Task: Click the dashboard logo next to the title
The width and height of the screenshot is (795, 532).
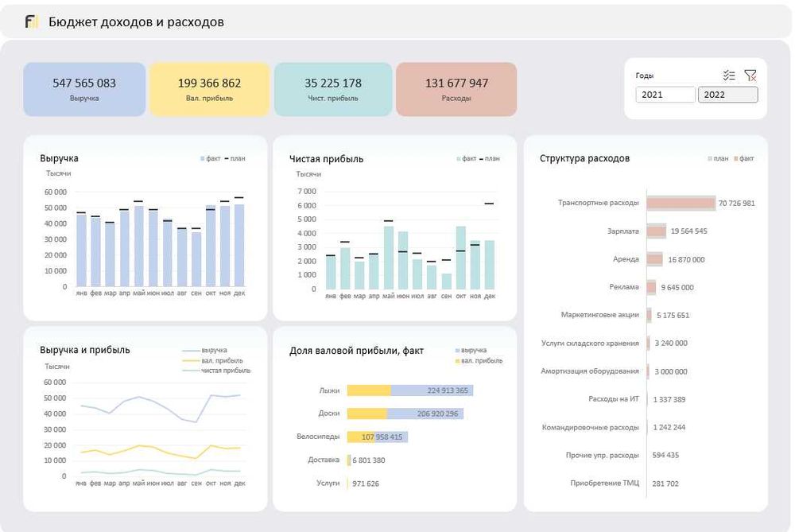Action: click(x=32, y=21)
